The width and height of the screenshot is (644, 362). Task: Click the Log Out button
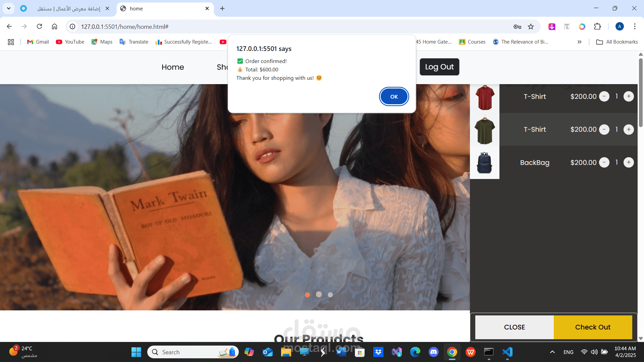coord(439,67)
